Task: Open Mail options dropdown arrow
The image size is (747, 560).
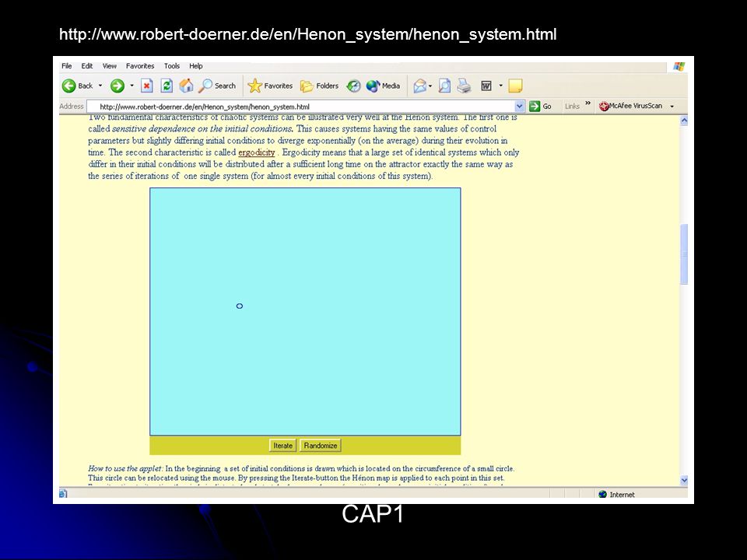Action: click(430, 86)
